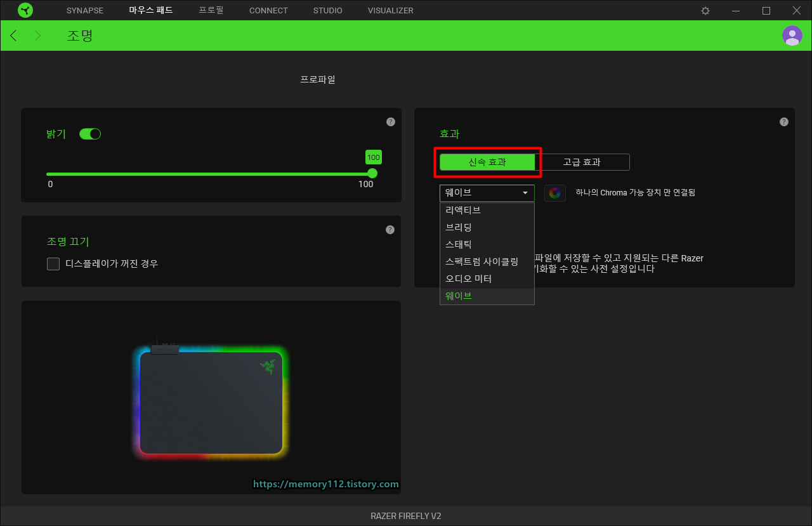Select 스태틱 from effect list
The height and width of the screenshot is (526, 812).
[487, 244]
